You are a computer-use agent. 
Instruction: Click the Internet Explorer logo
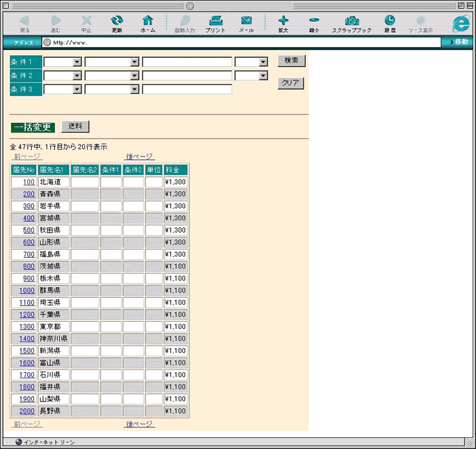pyautogui.click(x=461, y=24)
